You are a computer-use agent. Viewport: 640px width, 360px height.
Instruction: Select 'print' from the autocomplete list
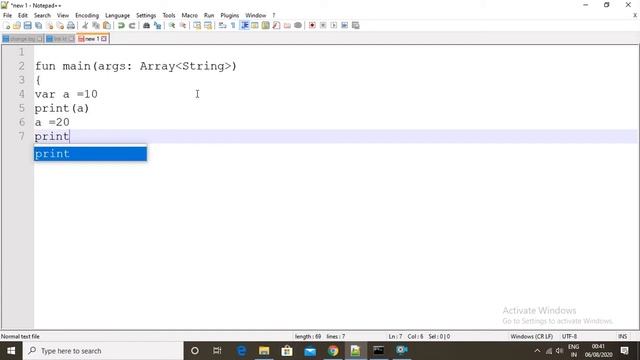(90, 154)
